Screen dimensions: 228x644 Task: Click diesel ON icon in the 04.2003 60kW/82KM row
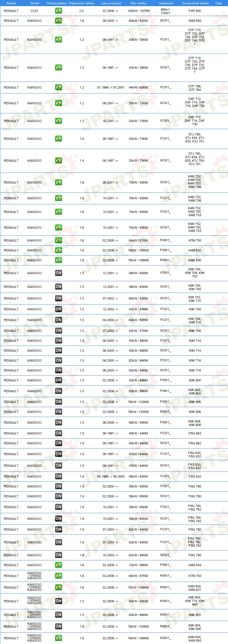[x=58, y=320]
